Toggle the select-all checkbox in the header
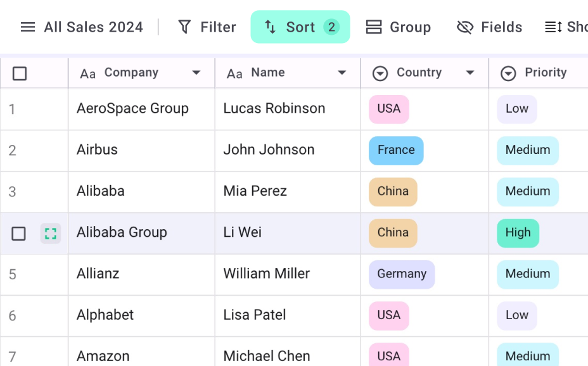The width and height of the screenshot is (588, 366). click(x=20, y=73)
